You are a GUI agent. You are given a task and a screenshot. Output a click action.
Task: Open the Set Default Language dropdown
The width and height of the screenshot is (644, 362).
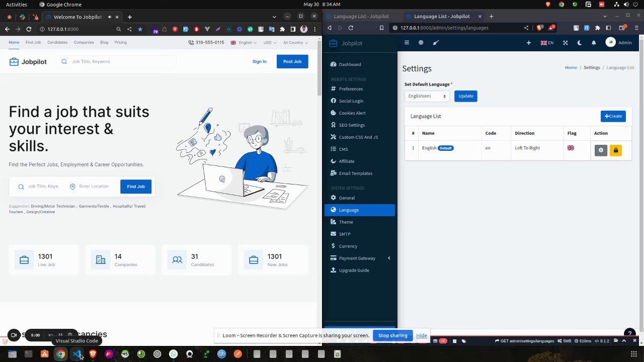(427, 96)
